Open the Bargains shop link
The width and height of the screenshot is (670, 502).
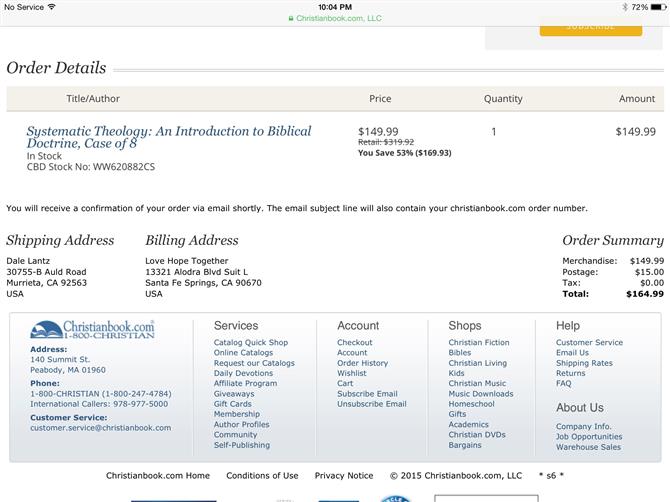point(465,445)
